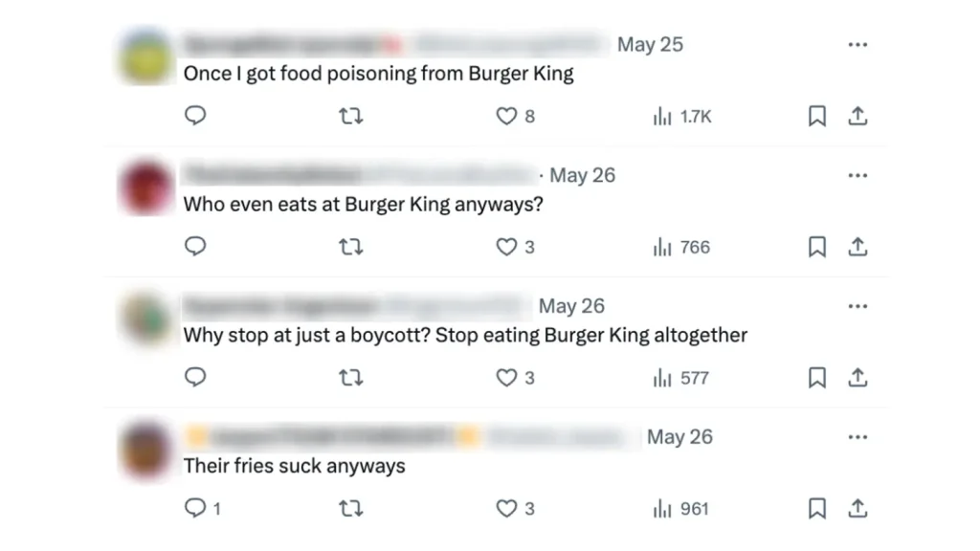Open profile avatar of the fries tweet author

[145, 449]
